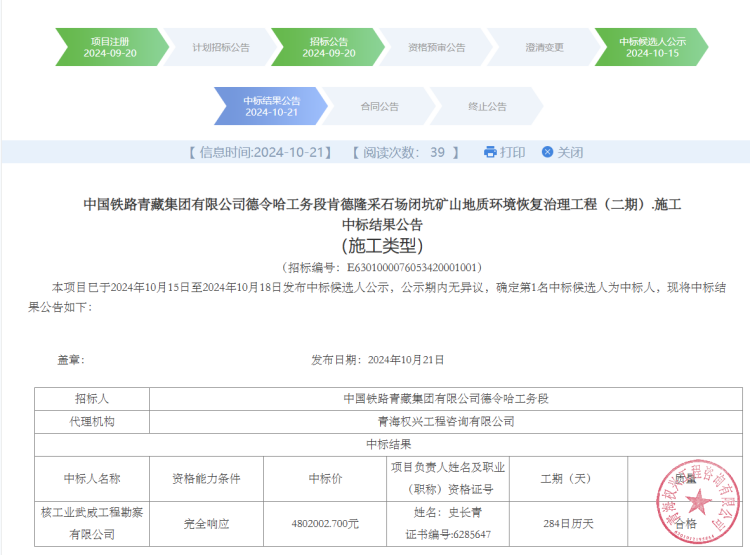Click the 代理机构 table label cell
Viewport: 750px width, 555px height.
pos(92,422)
